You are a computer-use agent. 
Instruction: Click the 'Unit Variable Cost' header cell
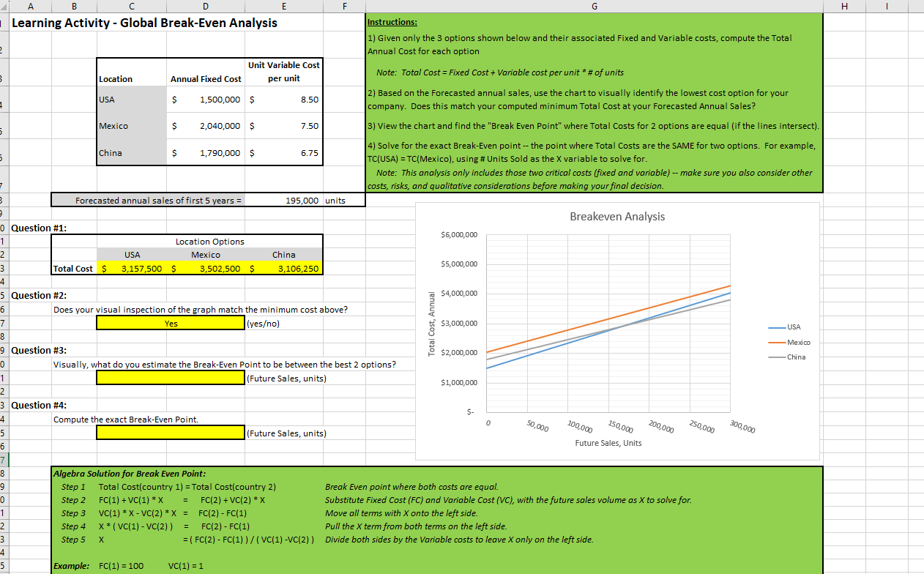tap(283, 71)
